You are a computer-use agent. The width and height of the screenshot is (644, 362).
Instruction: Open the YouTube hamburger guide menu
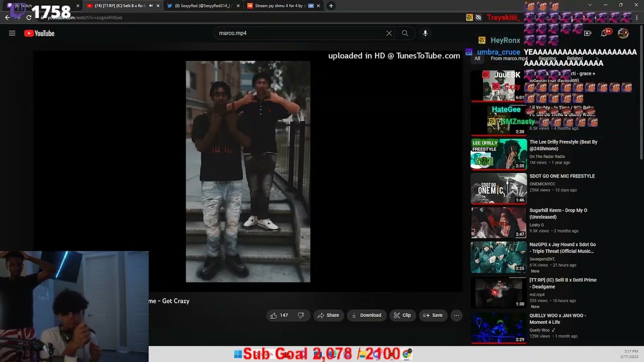[x=12, y=33]
